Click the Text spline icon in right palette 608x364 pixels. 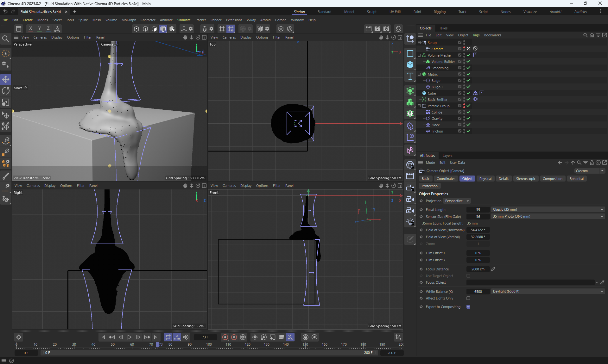click(x=410, y=77)
